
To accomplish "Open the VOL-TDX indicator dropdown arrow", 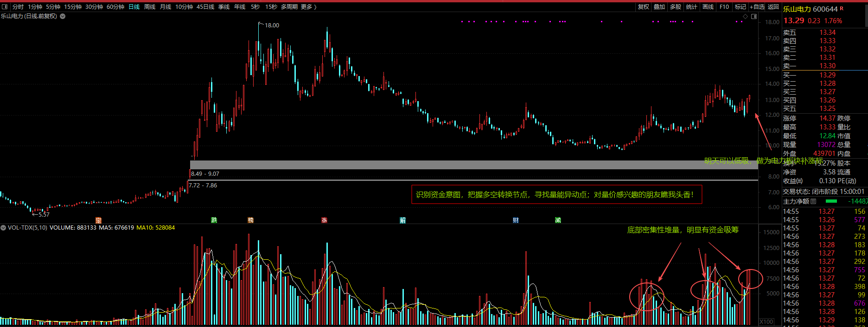I will (3, 228).
